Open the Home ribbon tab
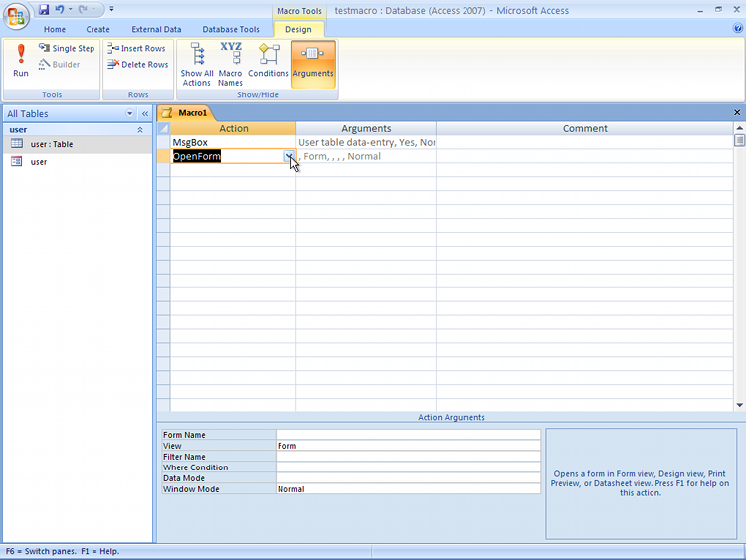746x560 pixels. 55,29
